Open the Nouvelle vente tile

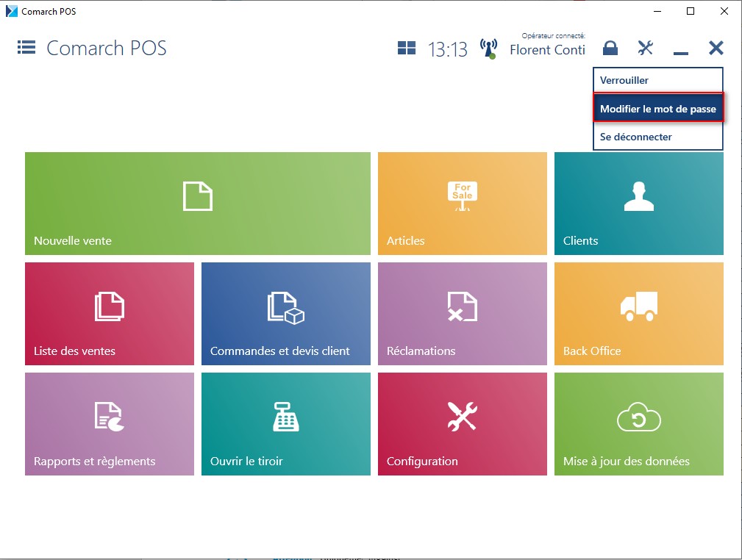pyautogui.click(x=198, y=204)
